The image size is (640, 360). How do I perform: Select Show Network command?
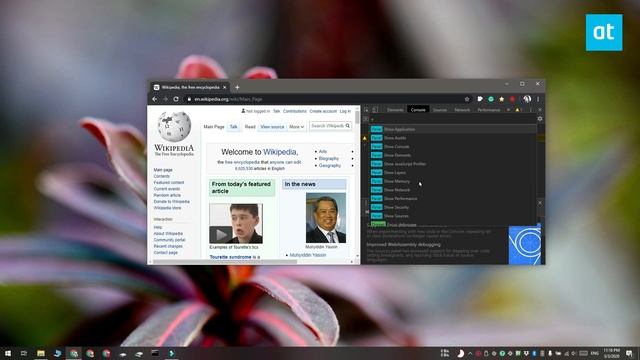coord(453,190)
